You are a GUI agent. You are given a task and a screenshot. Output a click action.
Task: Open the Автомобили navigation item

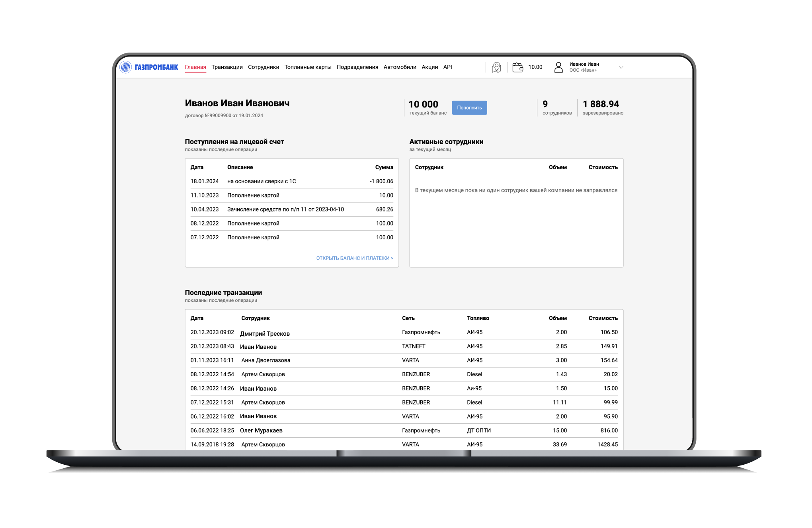400,67
